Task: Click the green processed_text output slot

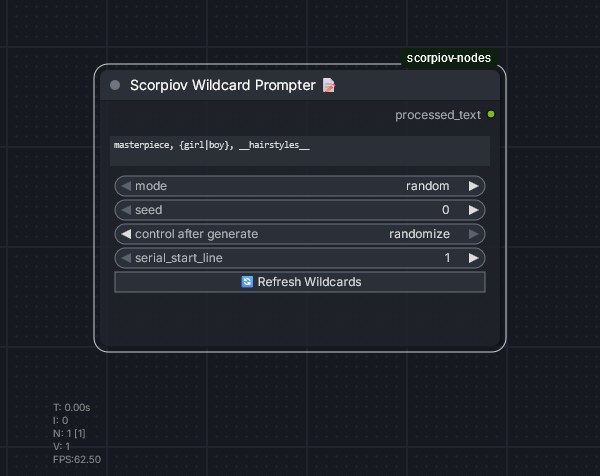Action: click(x=491, y=114)
